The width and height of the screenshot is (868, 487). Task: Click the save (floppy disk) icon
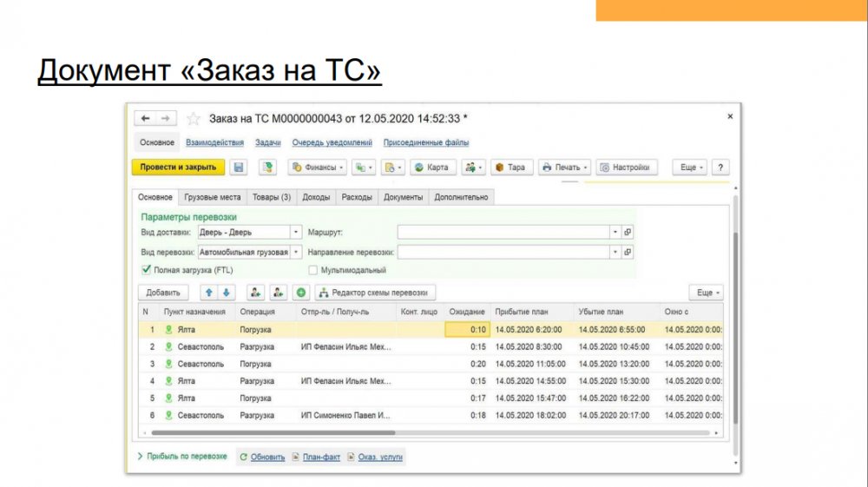239,168
